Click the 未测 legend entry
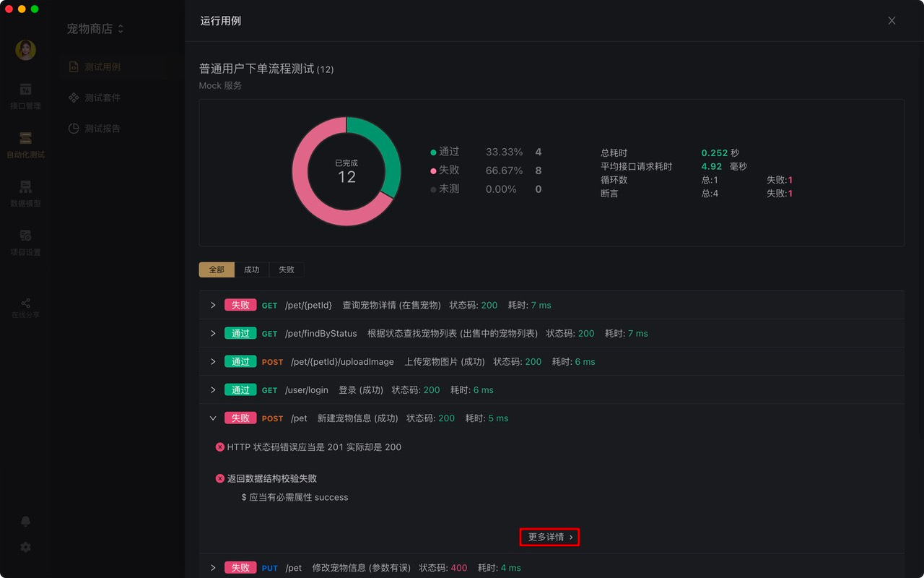 pos(445,189)
